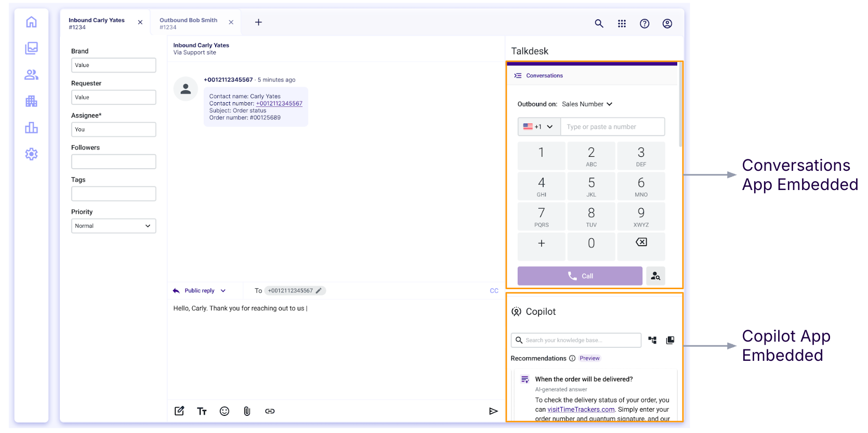Click the search magnifier in top bar
This screenshot has height=433, width=868.
tap(599, 23)
